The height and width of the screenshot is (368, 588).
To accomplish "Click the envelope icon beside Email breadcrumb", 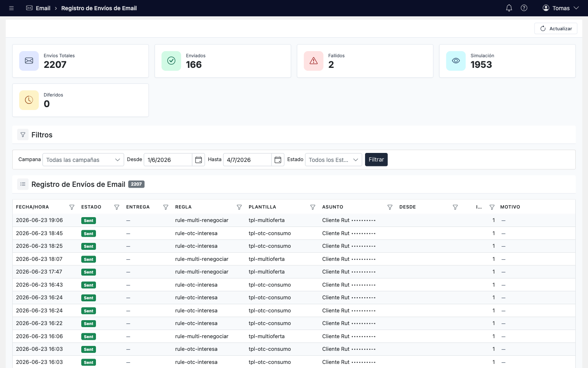I will (29, 8).
